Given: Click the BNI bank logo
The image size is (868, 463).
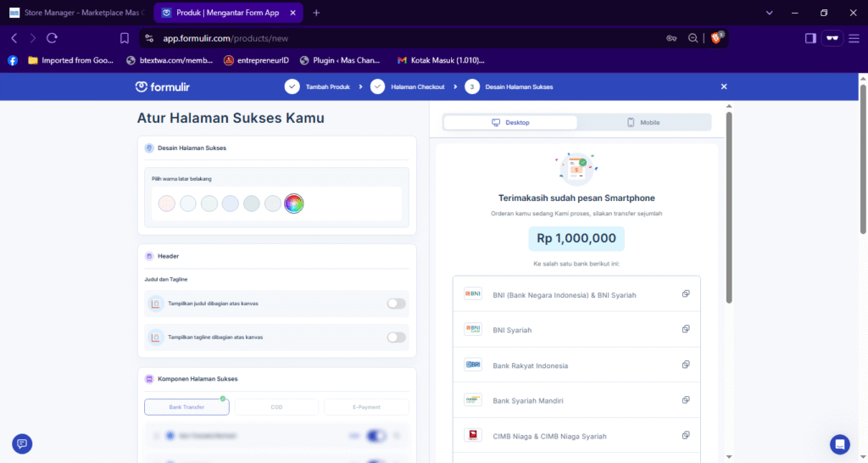Looking at the screenshot, I should 473,293.
